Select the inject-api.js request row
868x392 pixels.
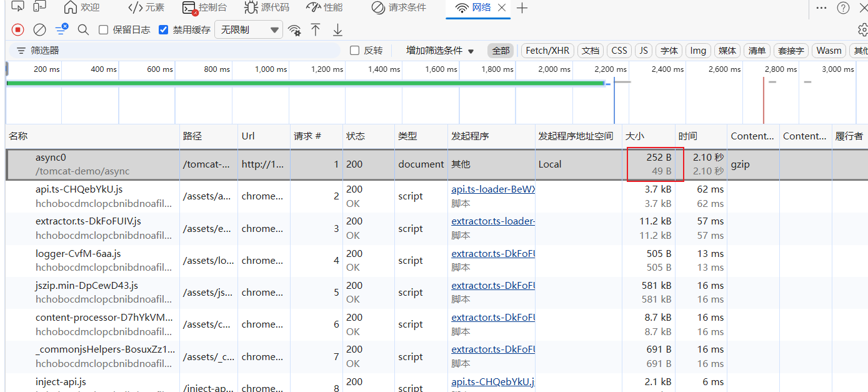[437, 383]
